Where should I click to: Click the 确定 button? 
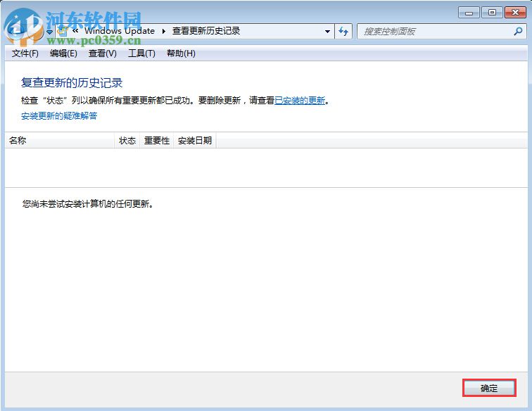[x=489, y=388]
